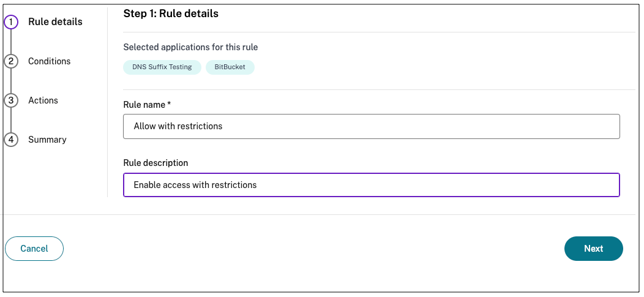Go to the Rule details step
The height and width of the screenshot is (297, 644).
(x=55, y=22)
